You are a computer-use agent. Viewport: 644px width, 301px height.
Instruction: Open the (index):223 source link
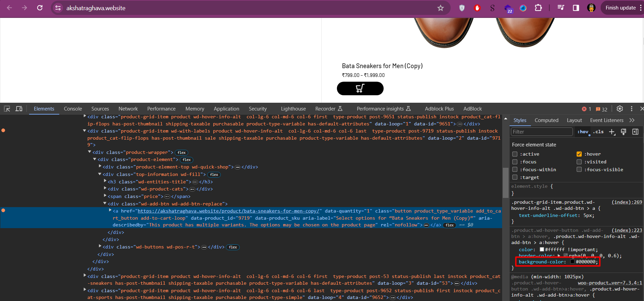click(627, 230)
